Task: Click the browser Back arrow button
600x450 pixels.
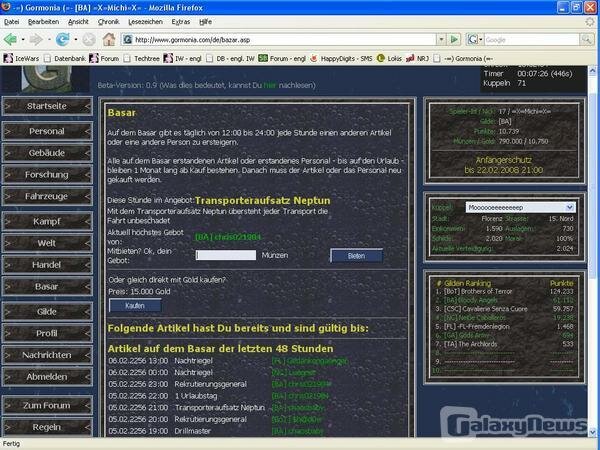Action: [x=13, y=39]
